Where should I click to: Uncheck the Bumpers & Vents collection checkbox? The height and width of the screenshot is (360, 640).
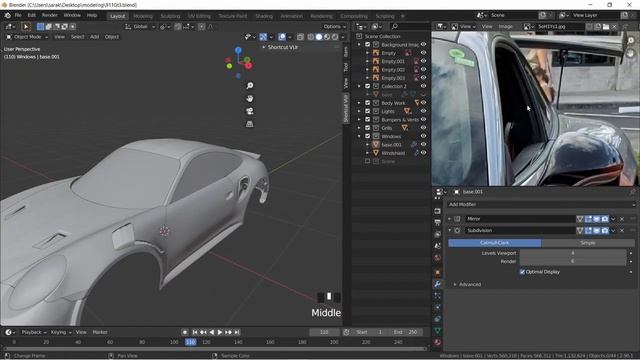[x=367, y=120]
